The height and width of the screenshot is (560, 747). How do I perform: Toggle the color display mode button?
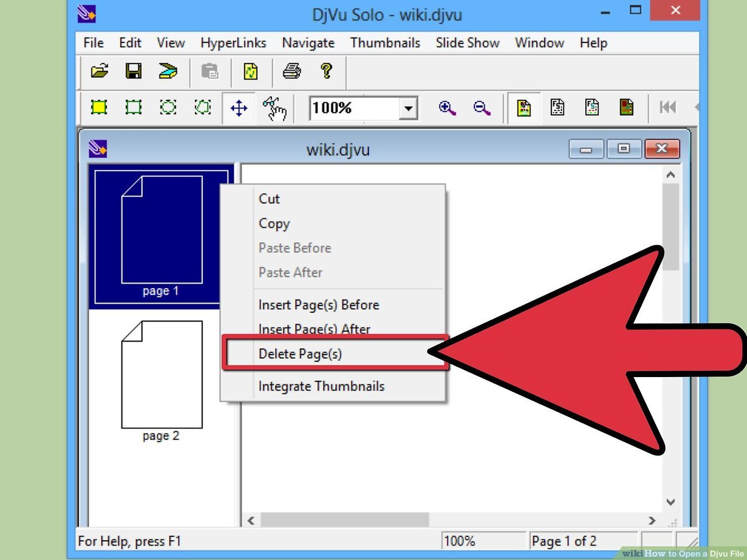524,108
